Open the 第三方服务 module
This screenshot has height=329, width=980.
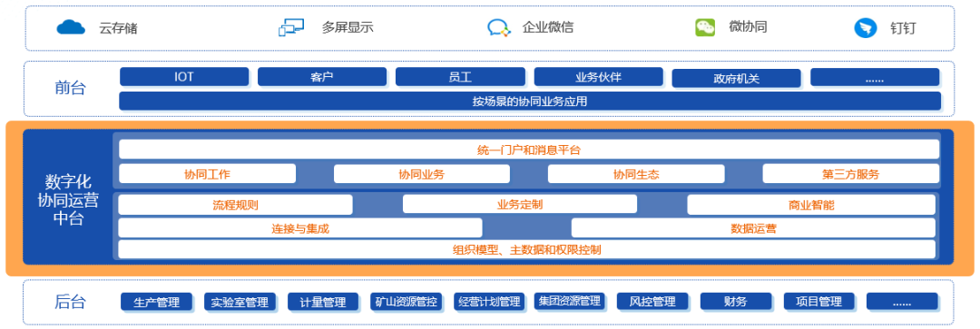click(850, 174)
